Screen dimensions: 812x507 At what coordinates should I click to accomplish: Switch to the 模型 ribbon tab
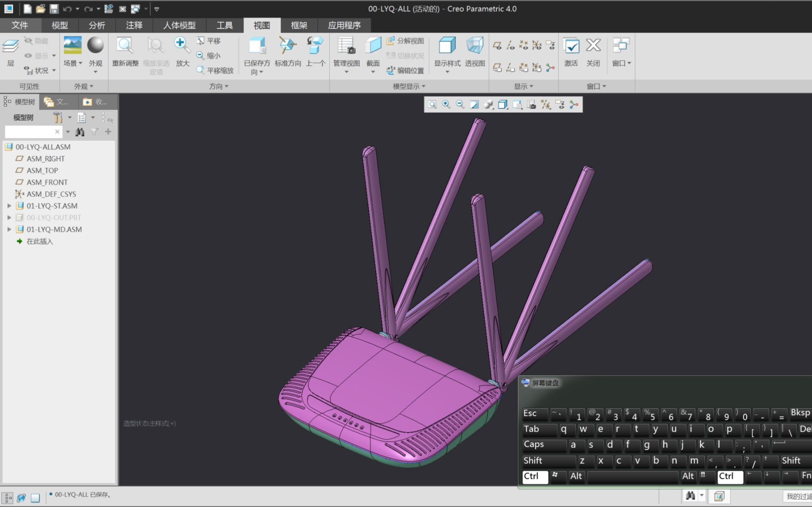(60, 25)
